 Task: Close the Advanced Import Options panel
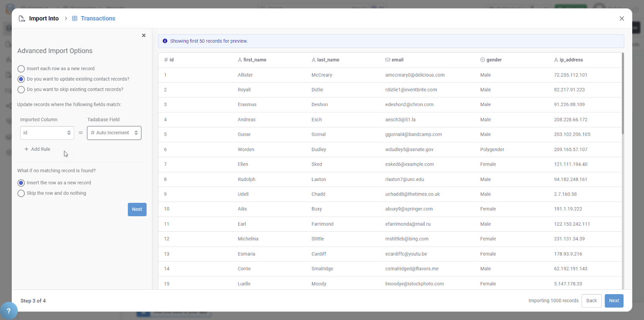tap(144, 35)
